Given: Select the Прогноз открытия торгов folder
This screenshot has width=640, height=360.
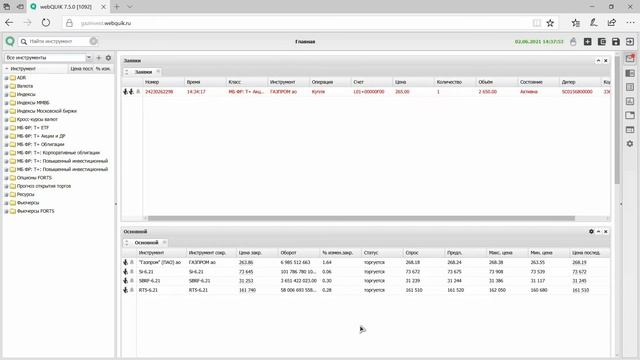Looking at the screenshot, I should [x=44, y=186].
